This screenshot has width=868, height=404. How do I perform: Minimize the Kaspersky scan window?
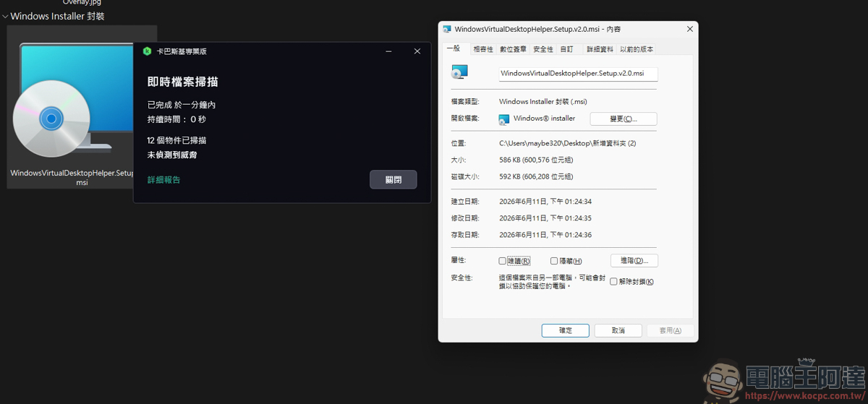(x=389, y=51)
